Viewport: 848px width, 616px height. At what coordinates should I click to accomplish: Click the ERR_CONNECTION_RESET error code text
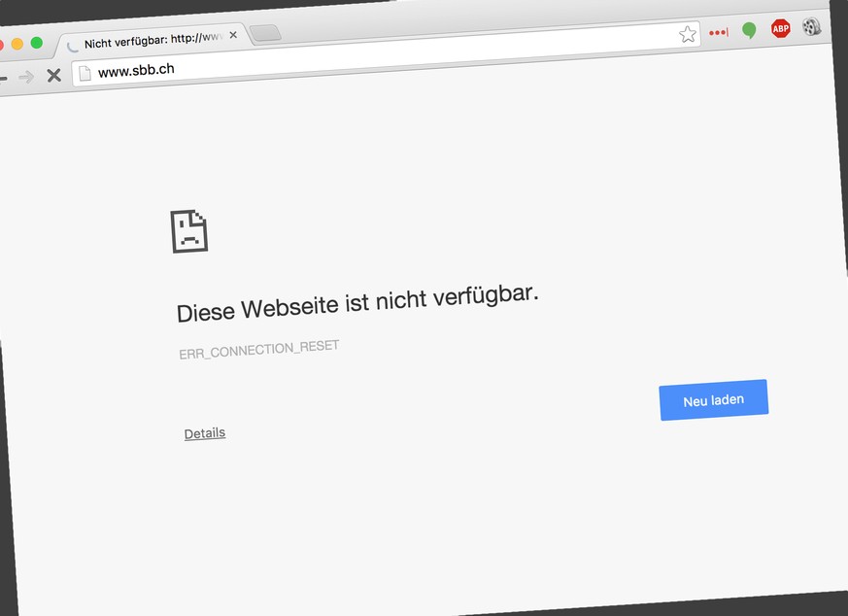click(x=259, y=350)
